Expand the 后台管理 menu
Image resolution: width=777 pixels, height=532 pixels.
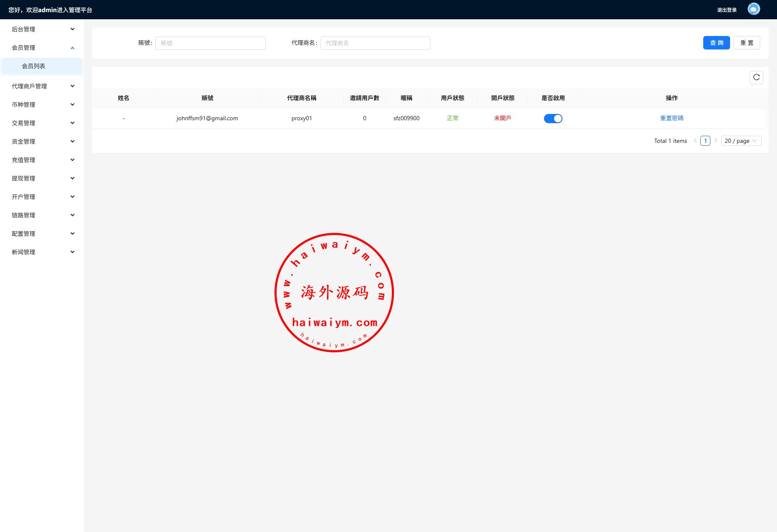tap(42, 29)
